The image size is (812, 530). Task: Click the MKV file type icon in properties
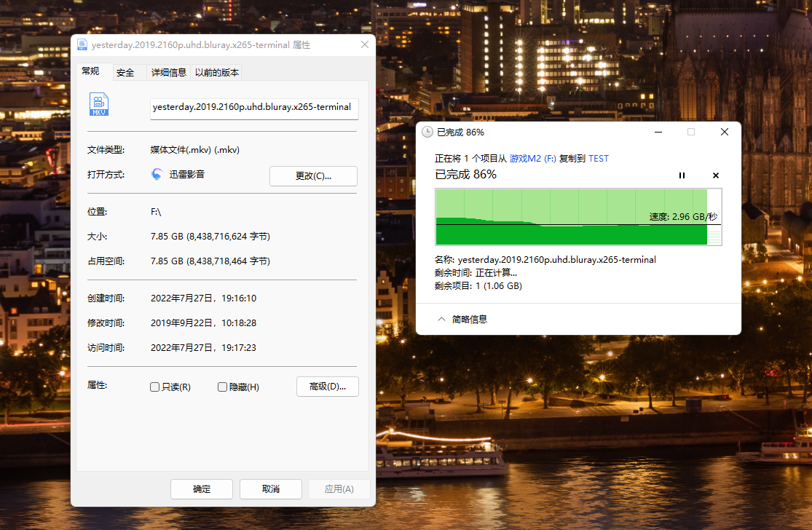99,104
